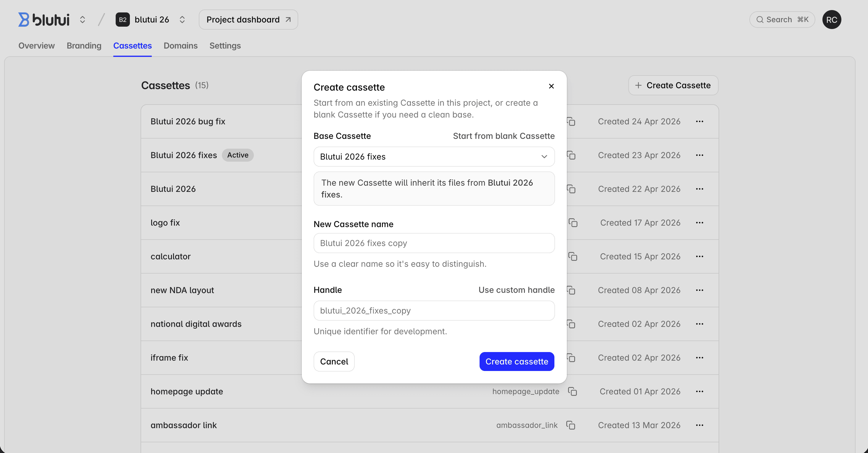Image resolution: width=868 pixels, height=453 pixels.
Task: Click the Use custom handle link
Action: [x=517, y=290]
